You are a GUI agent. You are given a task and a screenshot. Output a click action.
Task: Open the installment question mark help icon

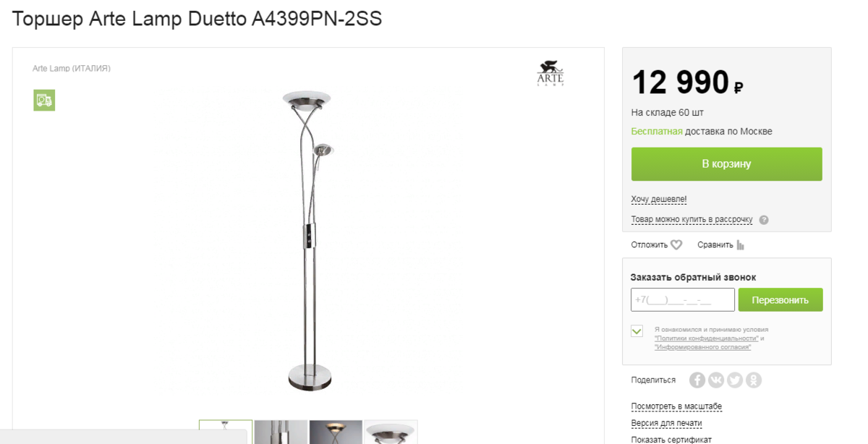764,220
